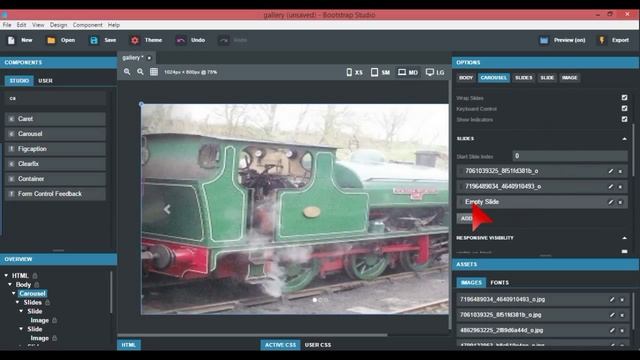Rename asset 7196489034_4640910493_o.jpg
This screenshot has width=640, height=360.
coord(612,300)
